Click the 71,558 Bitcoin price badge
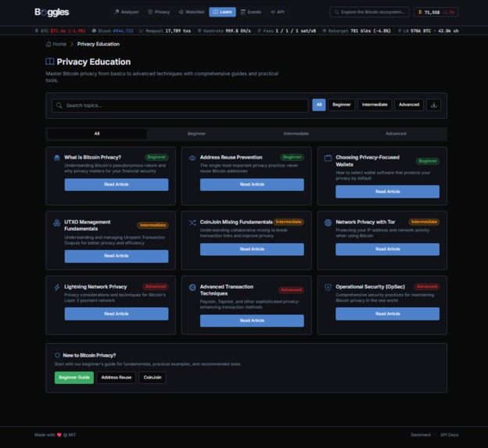The width and height of the screenshot is (488, 448). 436,13
